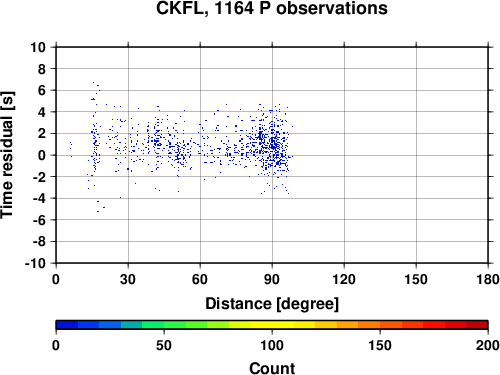Click the y-axis tick label '-4'
Screen dimensions: 500x375
39,198
